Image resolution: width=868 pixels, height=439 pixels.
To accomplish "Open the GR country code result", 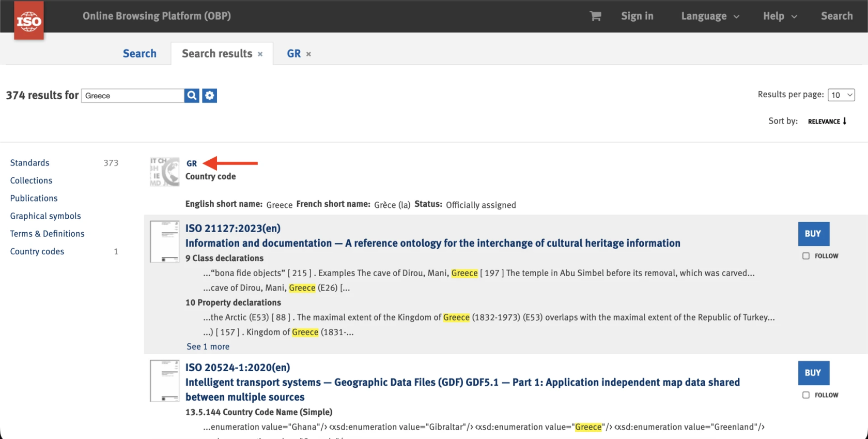I will (192, 163).
